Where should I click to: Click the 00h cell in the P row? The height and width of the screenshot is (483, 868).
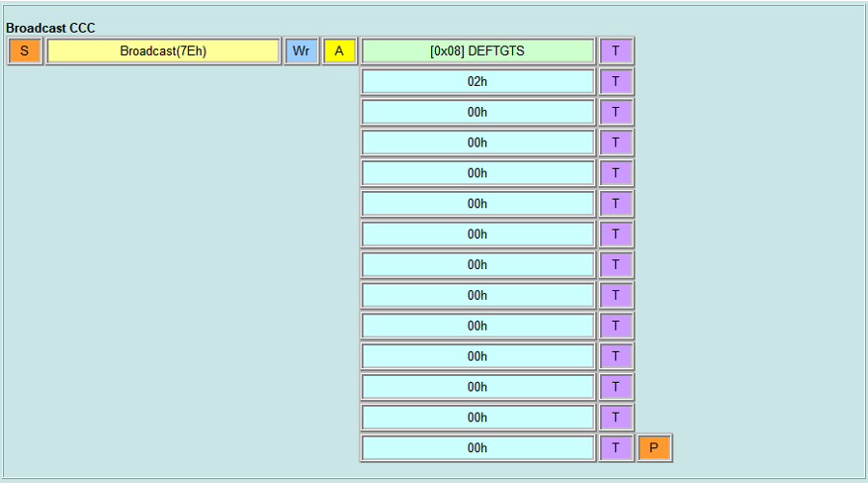pyautogui.click(x=477, y=447)
